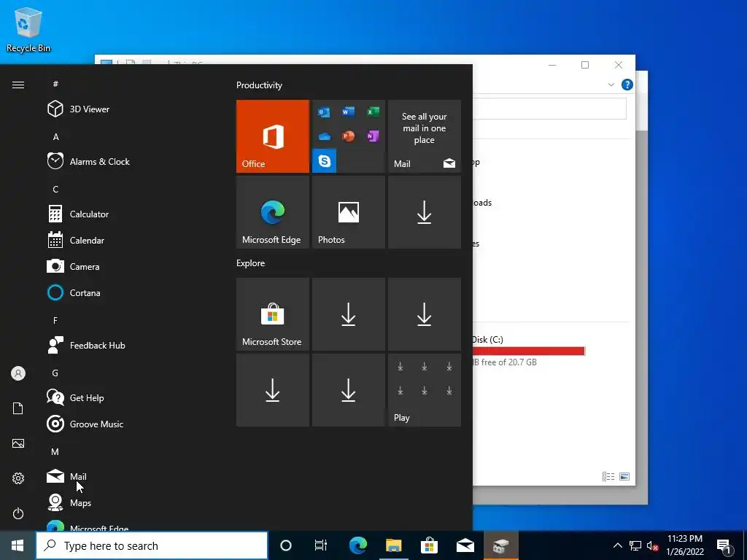Open the Play folder tile
Screen dimensions: 747x560
[x=425, y=390]
